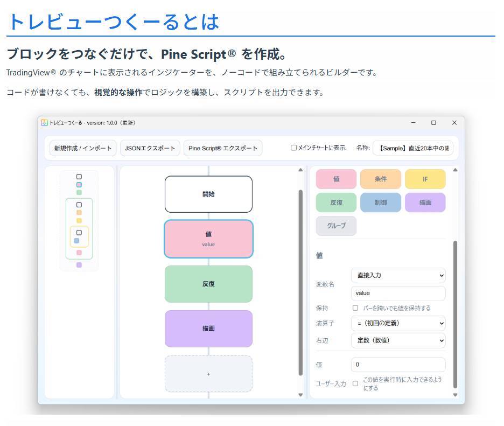Add a pink 値 block from palette

[336, 179]
